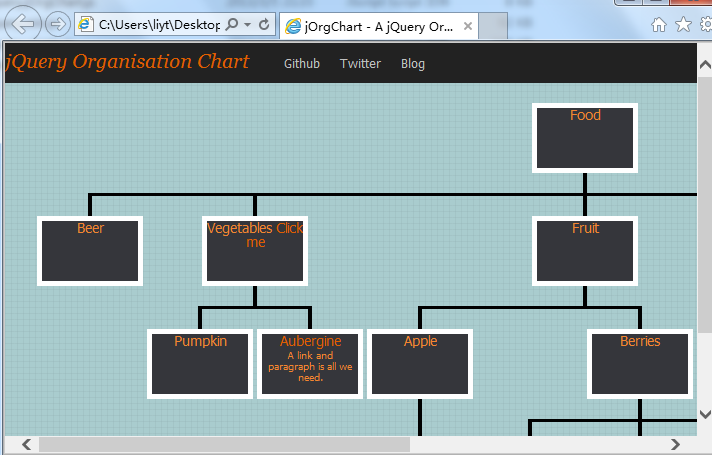Collapse the Food root node
This screenshot has height=455, width=712.
tap(585, 138)
